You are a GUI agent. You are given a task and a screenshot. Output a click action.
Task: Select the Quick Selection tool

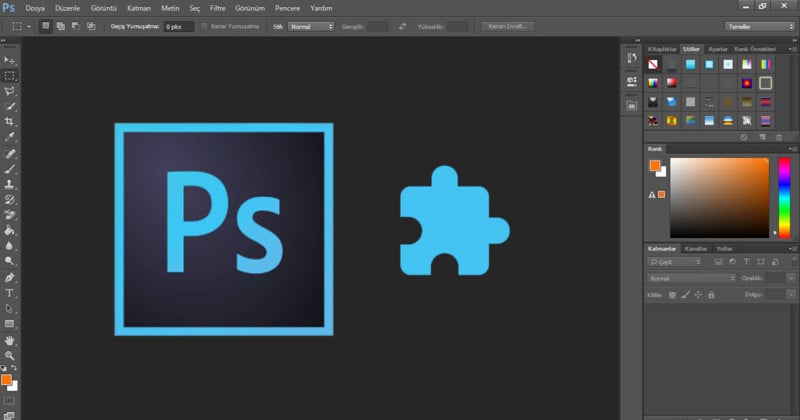point(9,106)
